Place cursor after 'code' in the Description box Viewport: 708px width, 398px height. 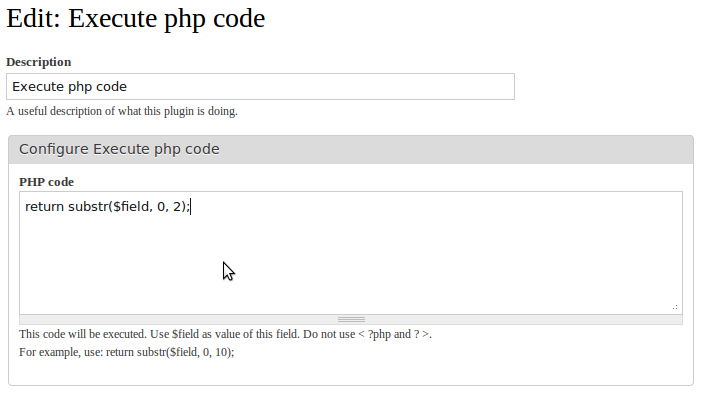[x=128, y=86]
